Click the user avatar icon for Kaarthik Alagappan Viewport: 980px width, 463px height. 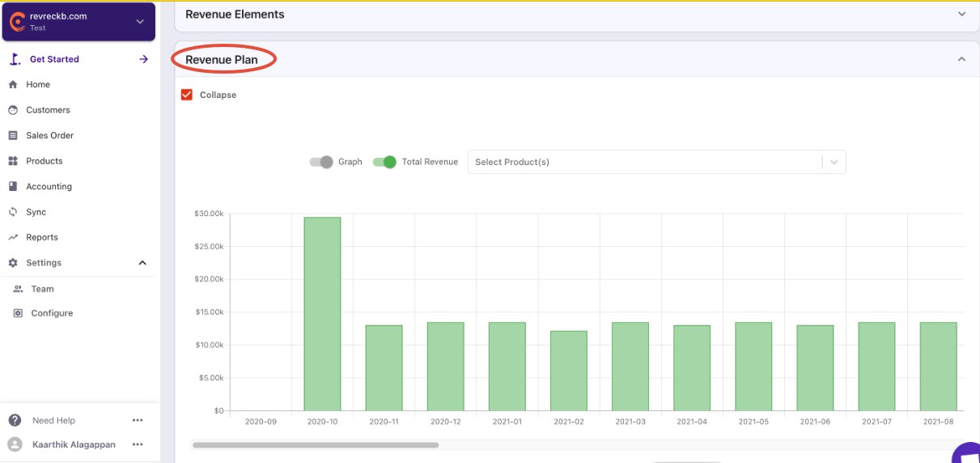(15, 444)
